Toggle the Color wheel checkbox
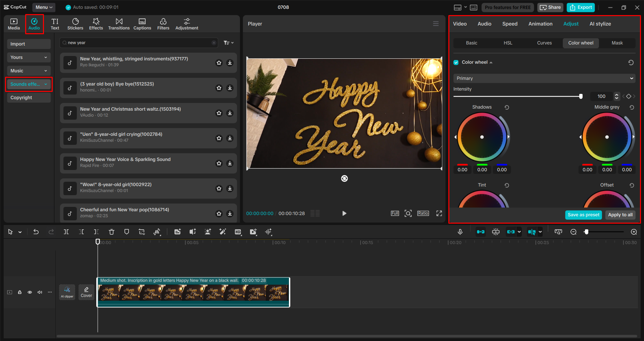This screenshot has height=341, width=644. click(x=456, y=62)
